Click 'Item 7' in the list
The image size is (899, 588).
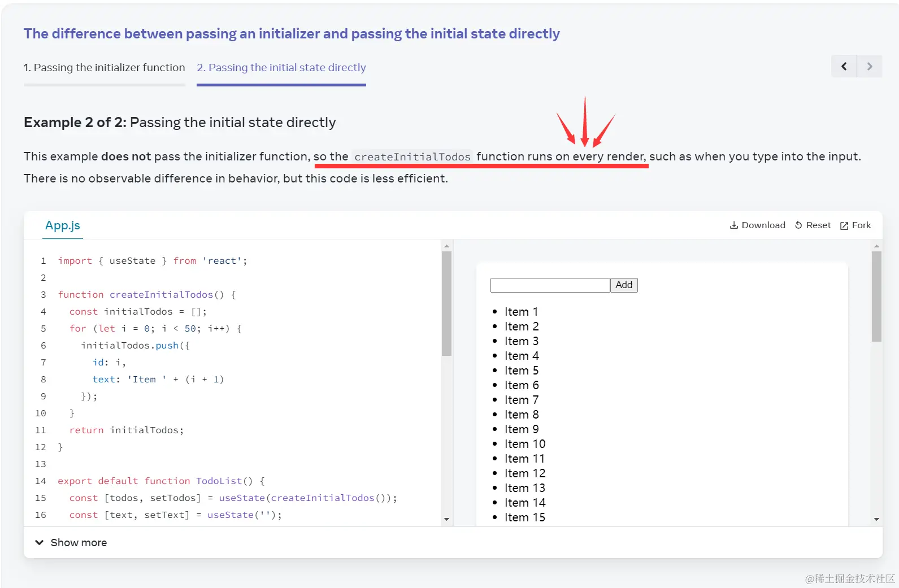point(522,400)
